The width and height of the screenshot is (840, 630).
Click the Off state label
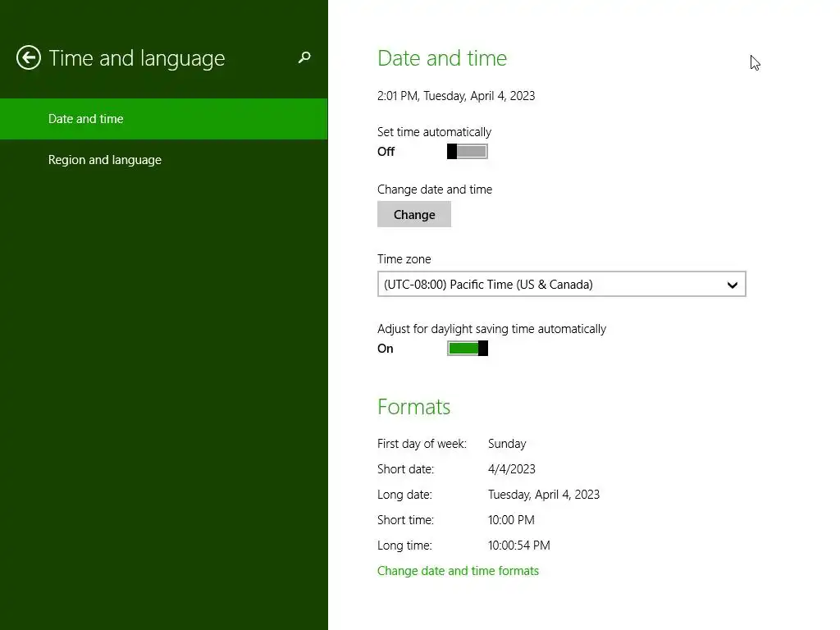pos(386,152)
